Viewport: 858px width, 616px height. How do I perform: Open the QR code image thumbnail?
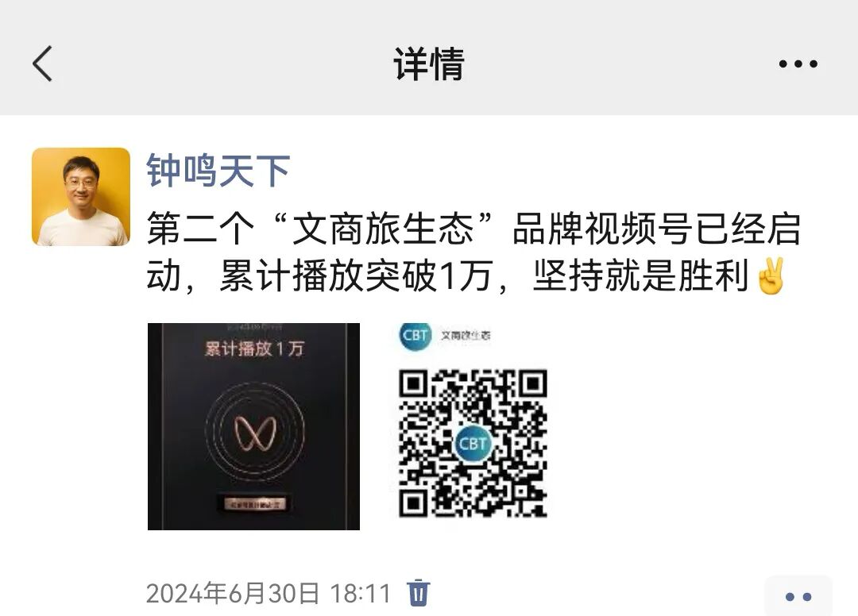[473, 426]
